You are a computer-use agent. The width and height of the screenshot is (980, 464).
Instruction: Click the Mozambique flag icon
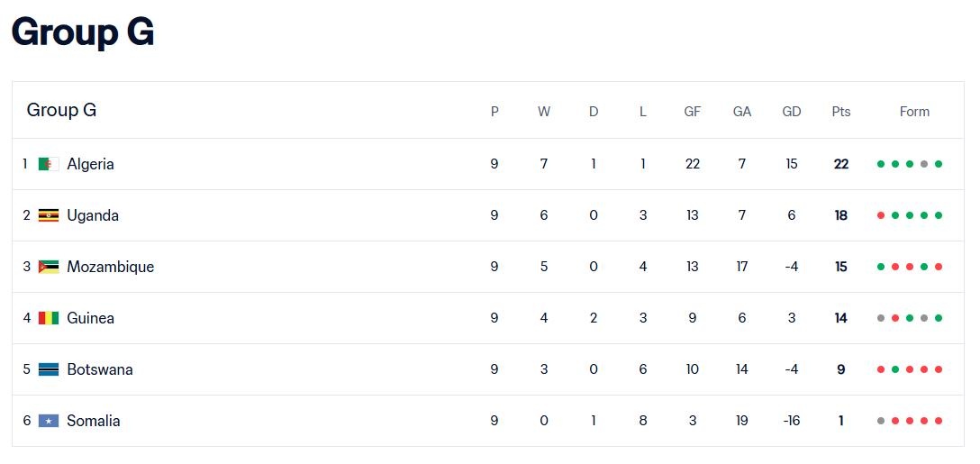[49, 267]
